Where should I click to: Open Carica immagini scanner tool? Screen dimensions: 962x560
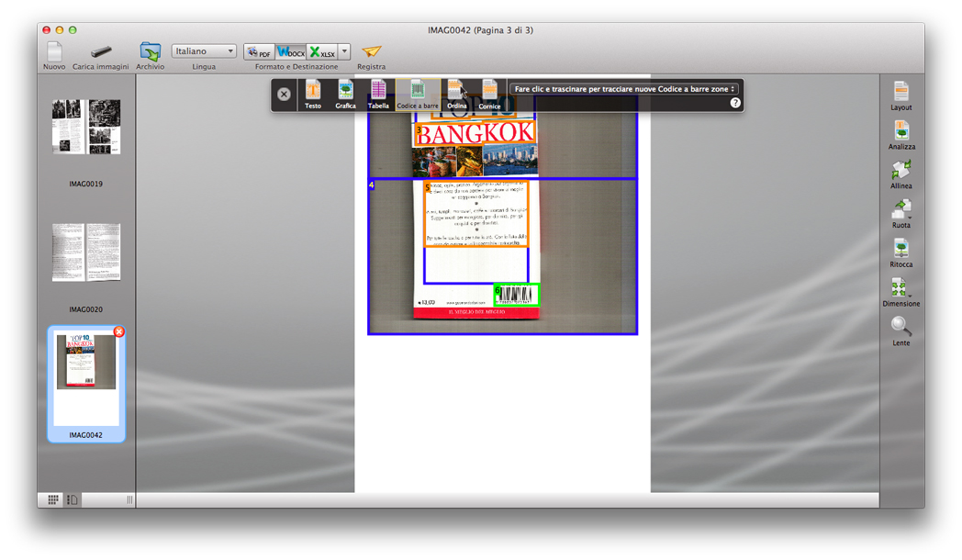click(101, 51)
